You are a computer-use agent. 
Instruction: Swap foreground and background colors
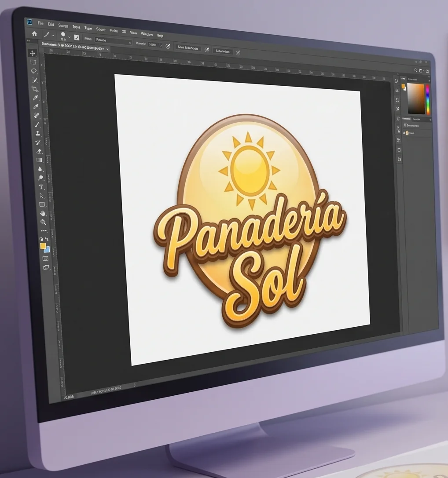tap(47, 239)
